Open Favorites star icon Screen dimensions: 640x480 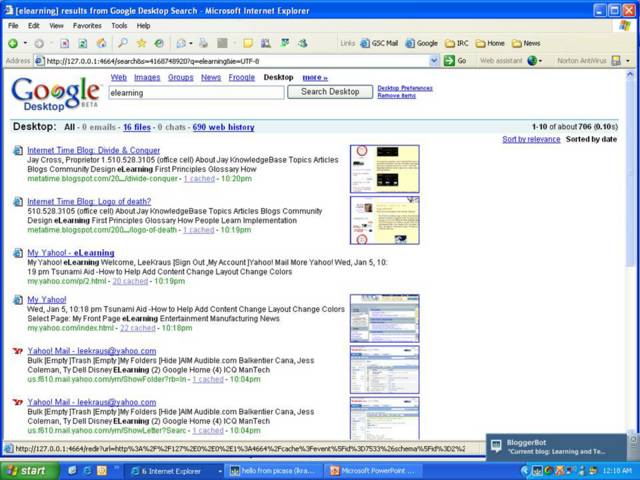141,43
